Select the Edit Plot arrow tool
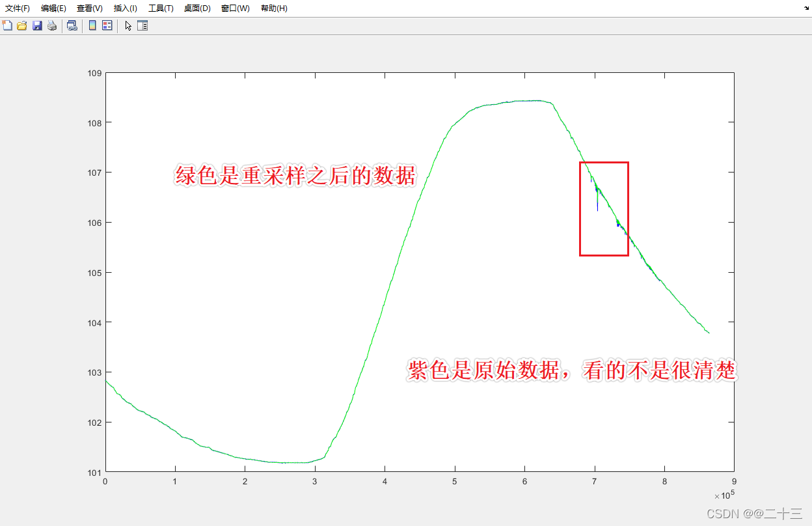The height and width of the screenshot is (526, 812). point(128,25)
